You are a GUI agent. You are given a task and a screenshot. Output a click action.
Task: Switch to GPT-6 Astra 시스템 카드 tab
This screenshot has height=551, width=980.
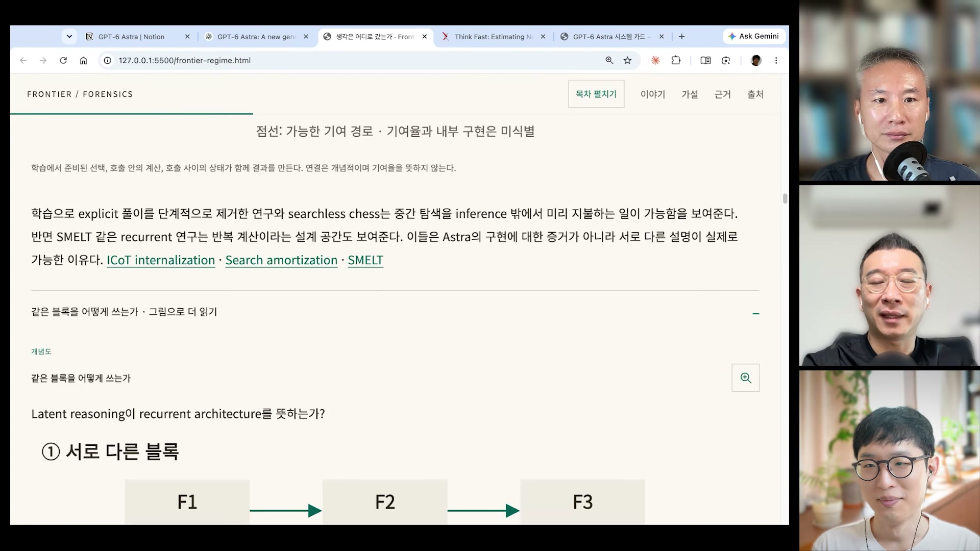[611, 37]
